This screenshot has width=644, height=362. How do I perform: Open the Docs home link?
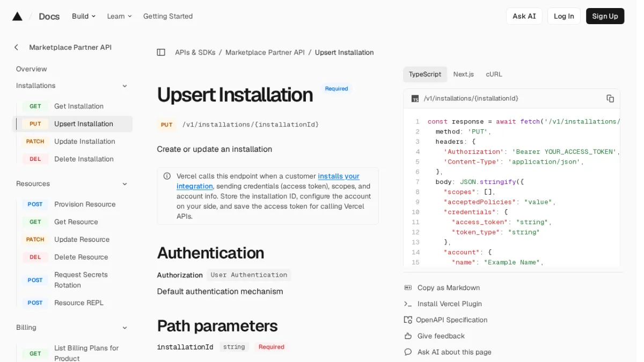[x=49, y=16]
